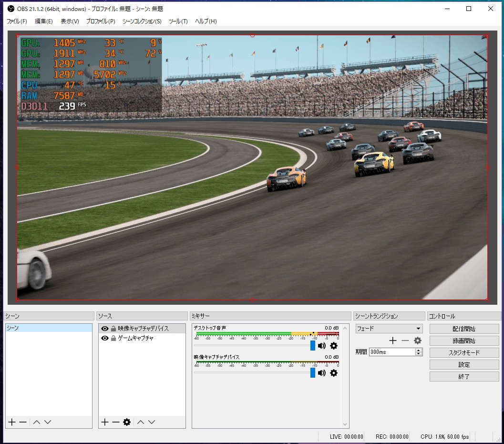Click the 期間 300ms duration field
The width and height of the screenshot is (504, 444).
point(392,352)
